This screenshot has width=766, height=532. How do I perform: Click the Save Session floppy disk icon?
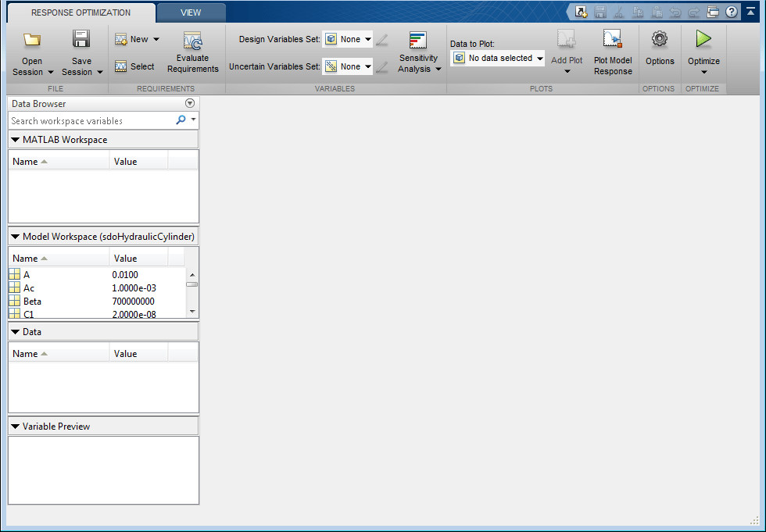point(81,38)
